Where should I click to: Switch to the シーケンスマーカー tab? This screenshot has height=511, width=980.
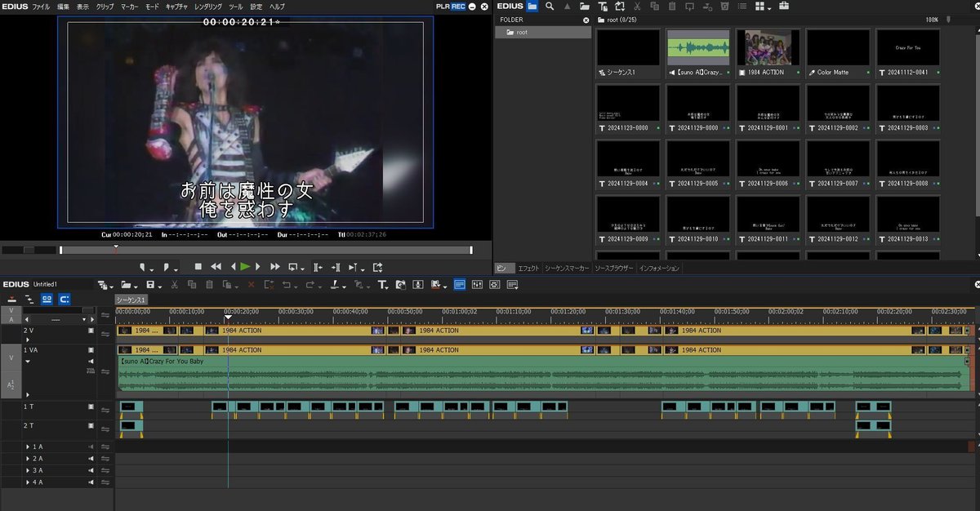[x=567, y=268]
